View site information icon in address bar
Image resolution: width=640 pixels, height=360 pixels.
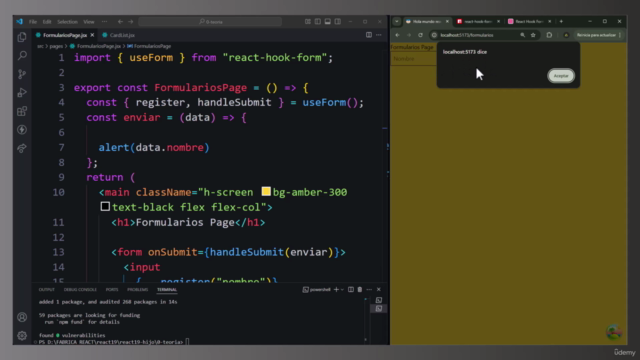(434, 35)
